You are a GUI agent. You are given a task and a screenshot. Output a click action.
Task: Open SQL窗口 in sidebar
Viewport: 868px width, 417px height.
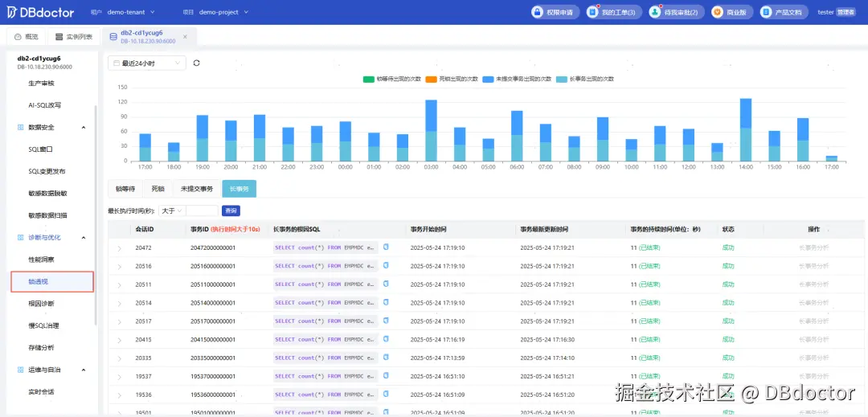pos(40,149)
